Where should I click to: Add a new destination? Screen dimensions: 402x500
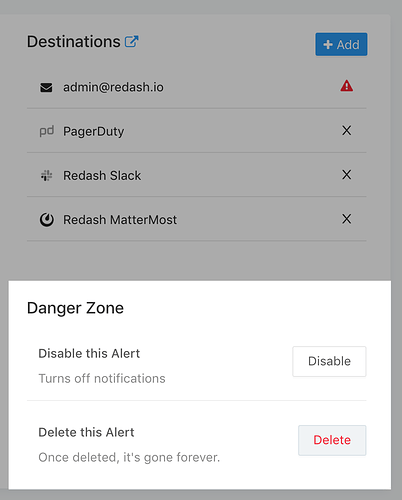coord(341,44)
